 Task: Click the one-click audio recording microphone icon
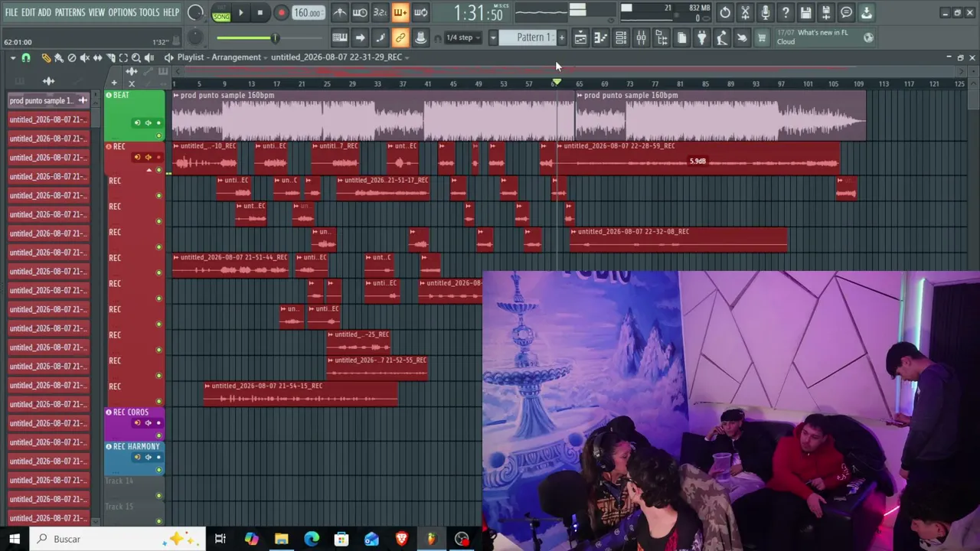tap(765, 12)
